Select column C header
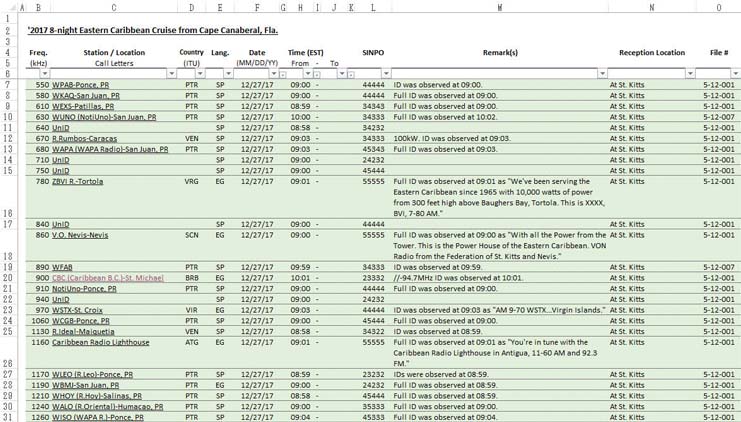Viewport: 741px width, 422px height. 114,7
